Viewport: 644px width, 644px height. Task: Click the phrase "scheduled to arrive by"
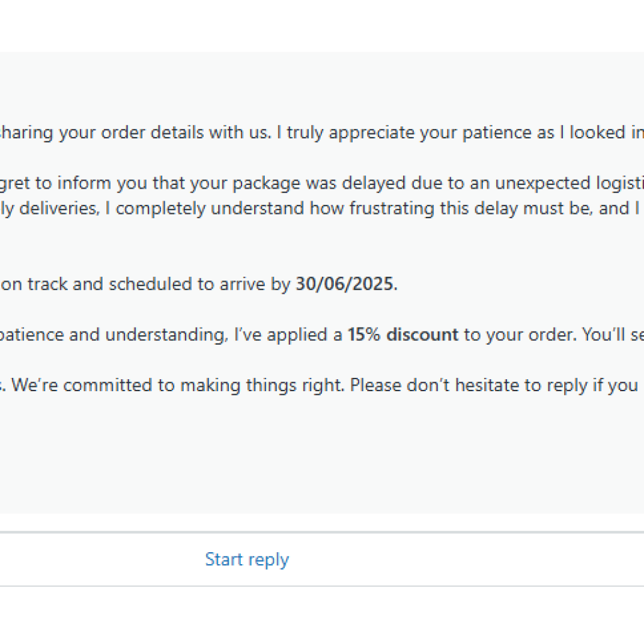[x=200, y=284]
